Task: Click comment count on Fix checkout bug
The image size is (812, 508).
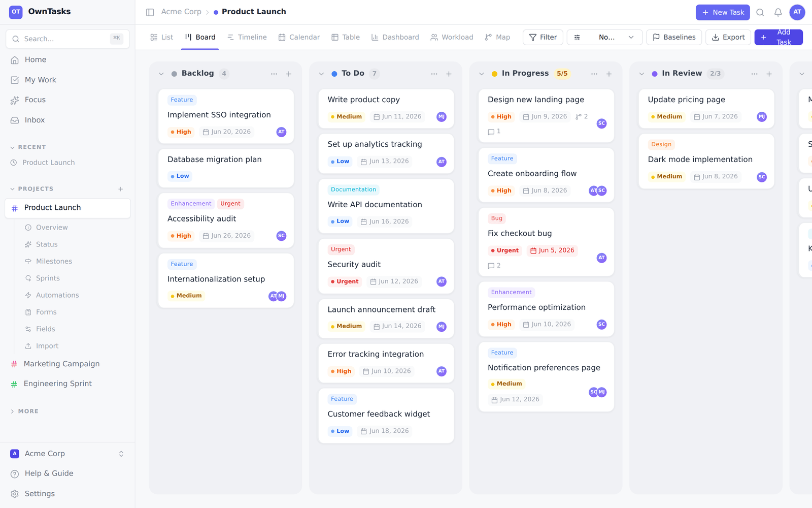Action: (x=494, y=266)
